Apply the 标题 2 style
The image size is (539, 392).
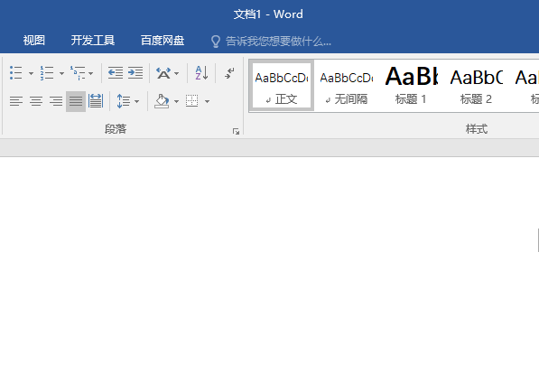tap(477, 86)
